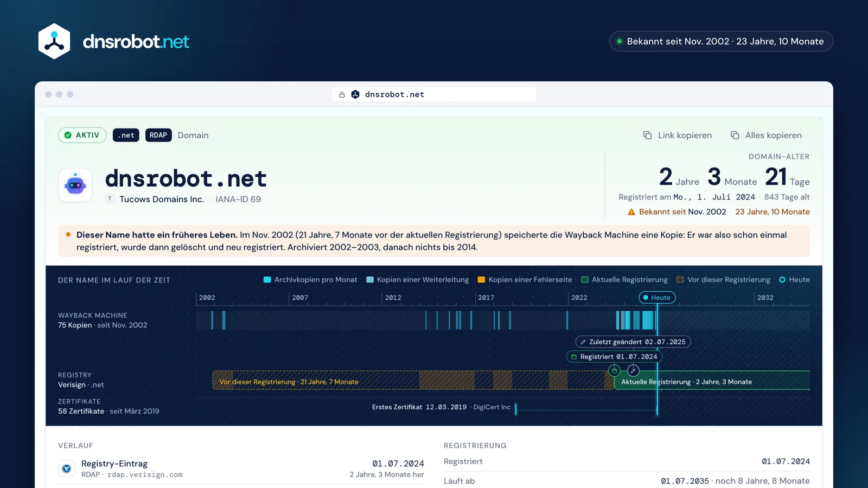Select the RDAP badge

(158, 135)
